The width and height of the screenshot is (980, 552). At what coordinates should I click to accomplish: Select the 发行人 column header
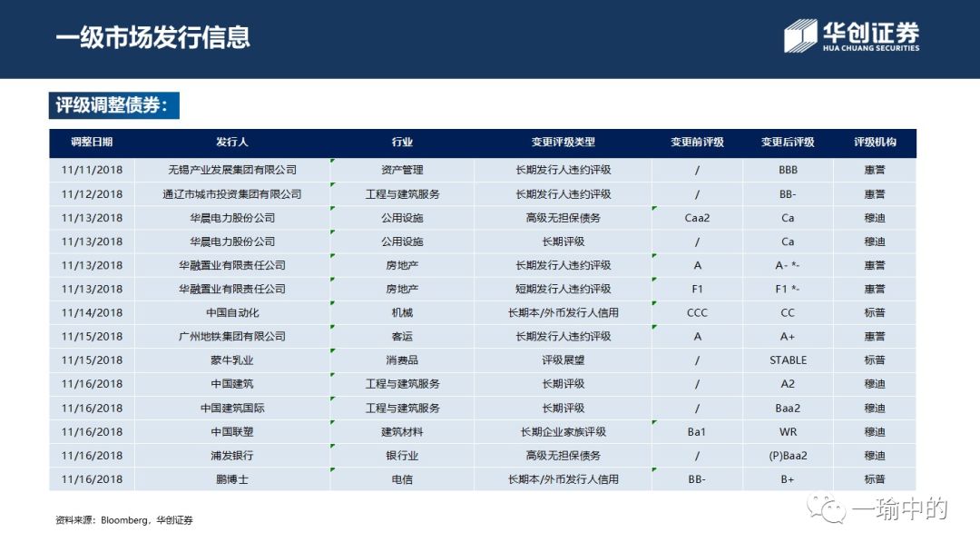(x=232, y=142)
